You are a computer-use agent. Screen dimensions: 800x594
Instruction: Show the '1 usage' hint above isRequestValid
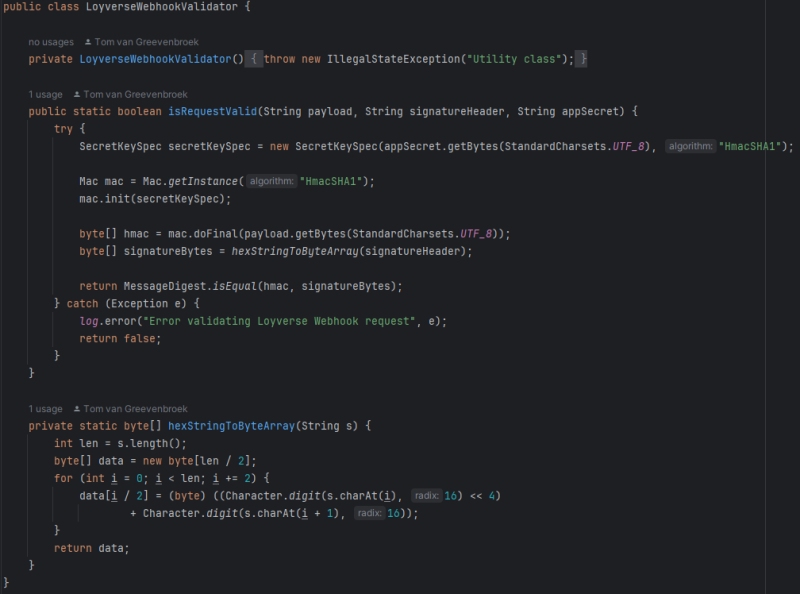[46, 94]
